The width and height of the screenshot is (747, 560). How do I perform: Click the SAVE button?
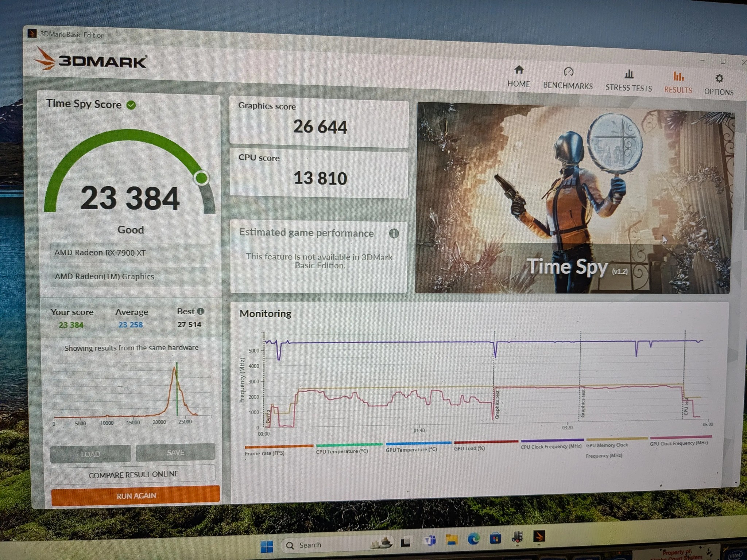(175, 452)
